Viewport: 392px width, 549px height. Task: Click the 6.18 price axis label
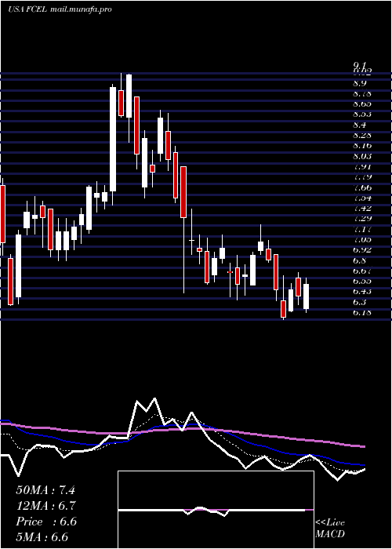click(x=362, y=312)
